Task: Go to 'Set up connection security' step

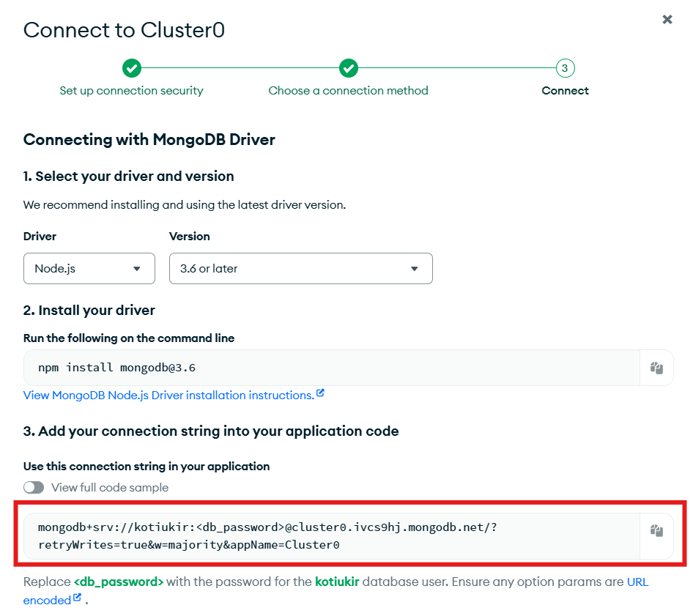Action: 131,91
